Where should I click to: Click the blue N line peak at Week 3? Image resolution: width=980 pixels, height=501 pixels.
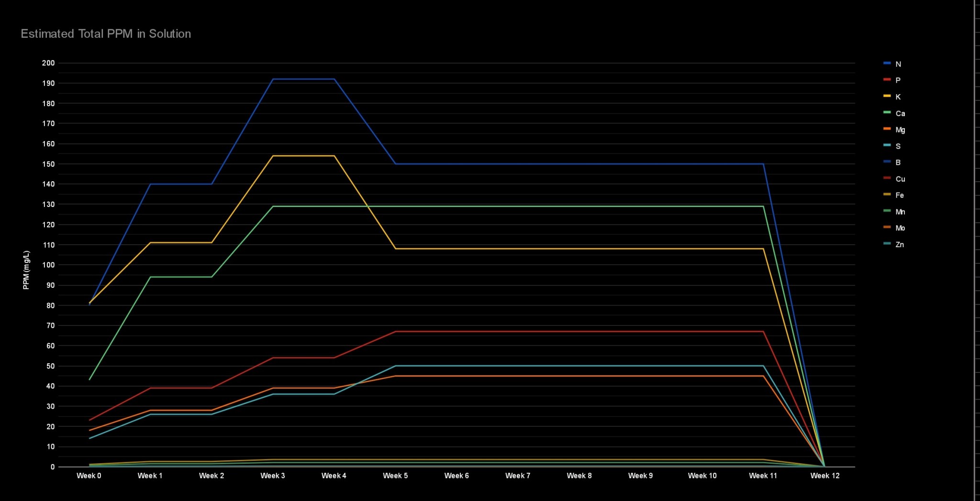pos(273,79)
